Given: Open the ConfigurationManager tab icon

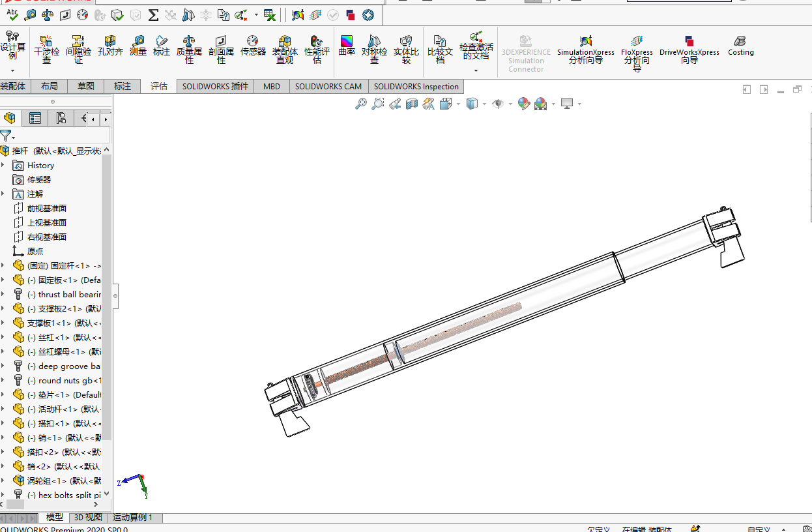Looking at the screenshot, I should tap(61, 118).
